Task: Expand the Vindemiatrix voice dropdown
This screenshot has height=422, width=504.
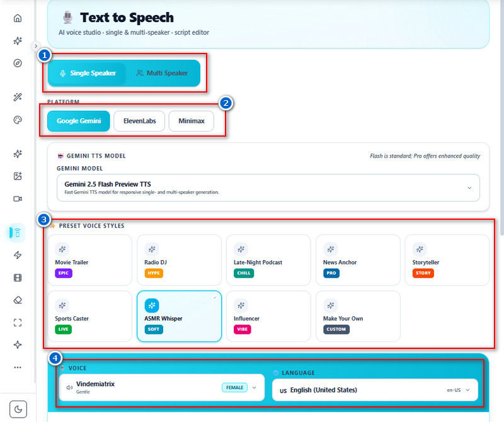Action: pyautogui.click(x=162, y=387)
